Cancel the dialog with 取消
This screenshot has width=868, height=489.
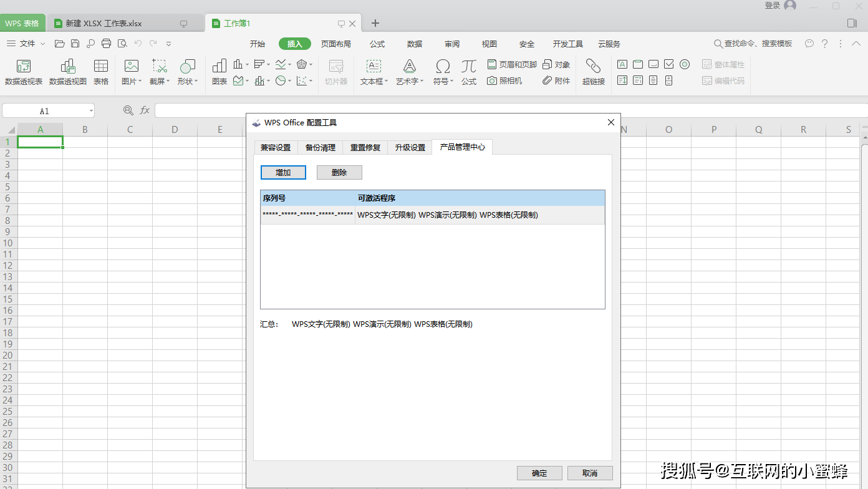590,473
